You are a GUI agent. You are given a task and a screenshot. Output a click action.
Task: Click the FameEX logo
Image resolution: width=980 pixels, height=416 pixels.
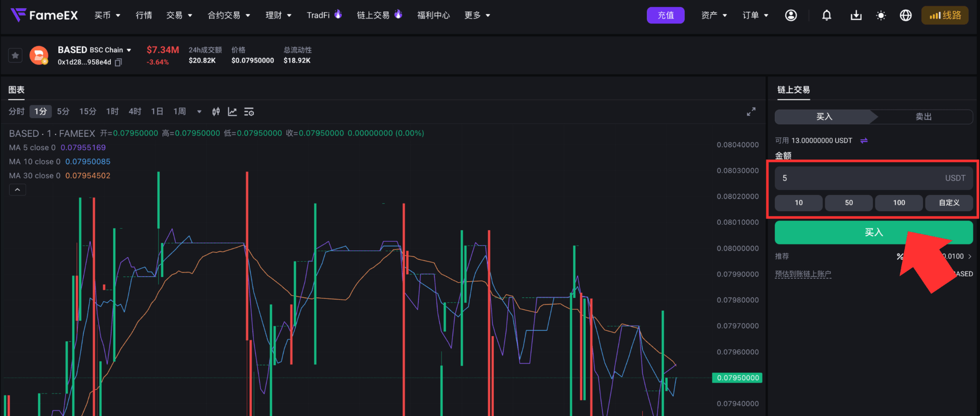coord(44,15)
